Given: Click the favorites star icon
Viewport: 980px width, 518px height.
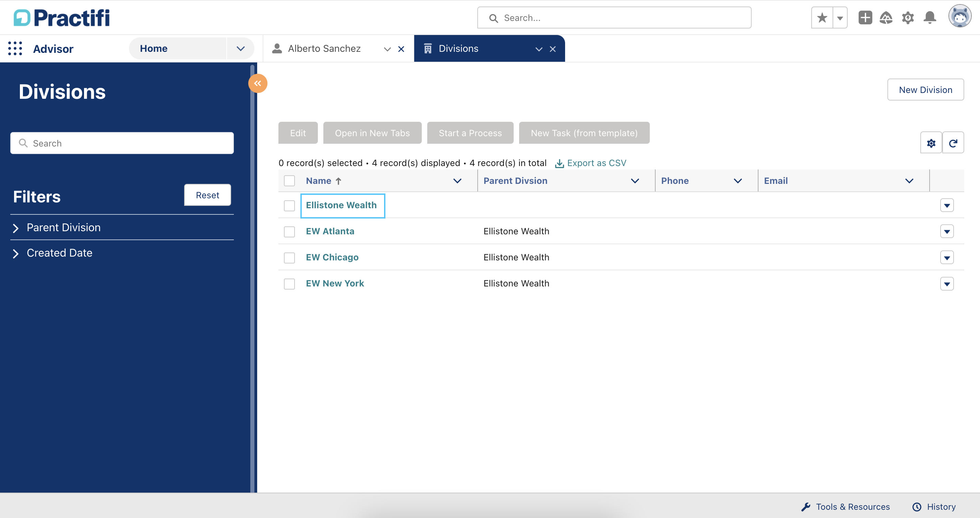Looking at the screenshot, I should (822, 17).
